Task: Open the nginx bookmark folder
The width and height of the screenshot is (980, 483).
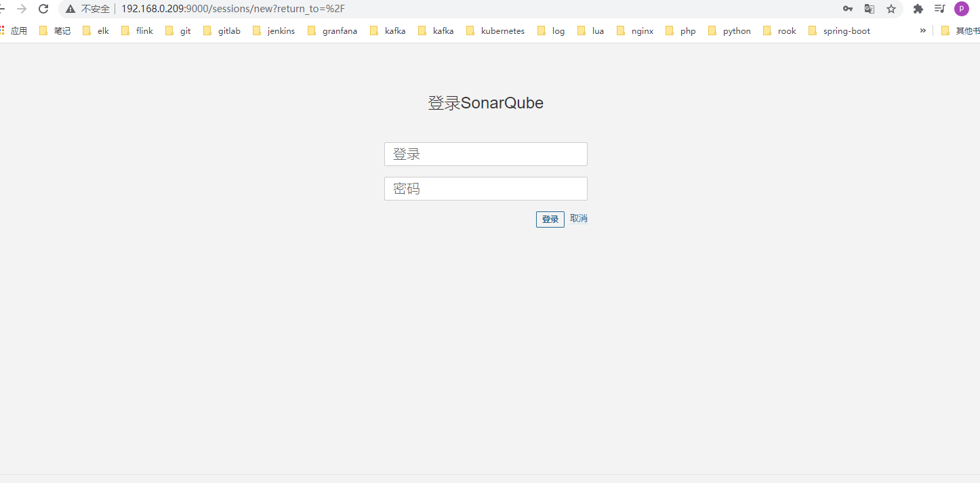Action: [635, 30]
